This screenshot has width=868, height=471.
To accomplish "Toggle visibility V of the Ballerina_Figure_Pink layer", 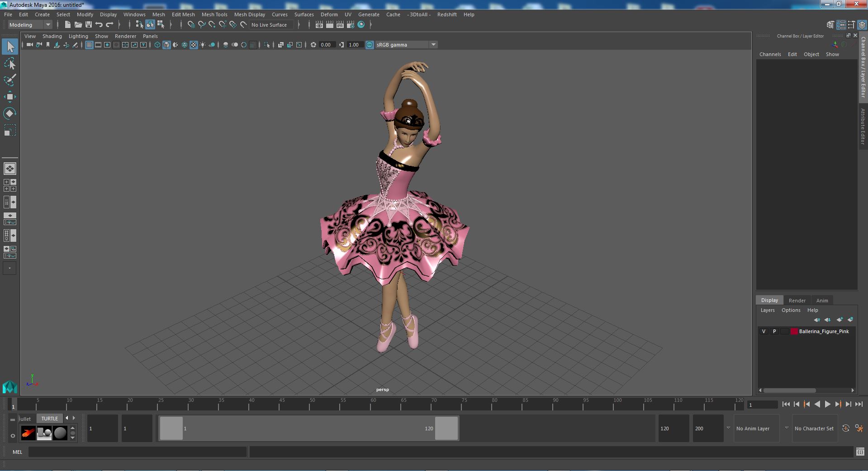I will pyautogui.click(x=764, y=331).
